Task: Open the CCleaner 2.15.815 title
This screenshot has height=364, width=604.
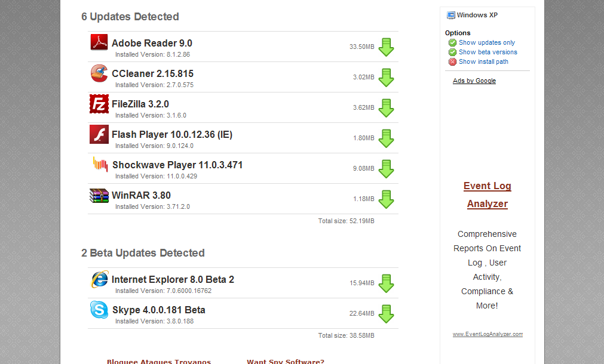Action: [x=152, y=73]
